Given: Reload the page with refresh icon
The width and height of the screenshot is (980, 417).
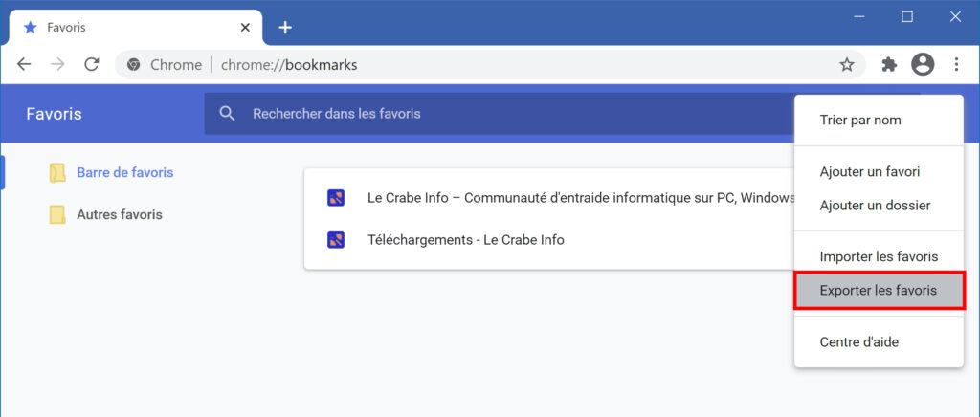Looking at the screenshot, I should pyautogui.click(x=92, y=64).
